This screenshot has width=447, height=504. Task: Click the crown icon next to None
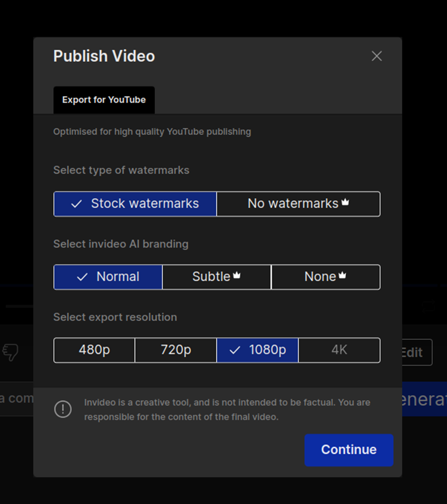(342, 275)
